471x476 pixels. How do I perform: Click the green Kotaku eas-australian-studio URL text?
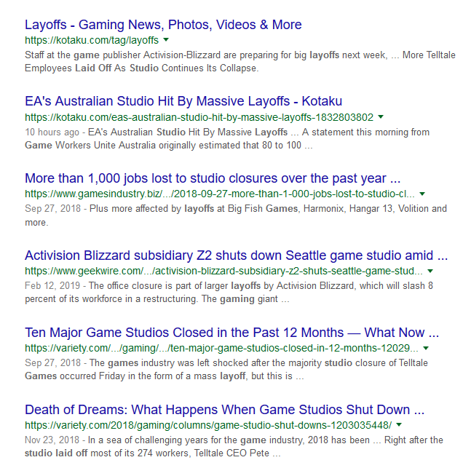tap(199, 117)
